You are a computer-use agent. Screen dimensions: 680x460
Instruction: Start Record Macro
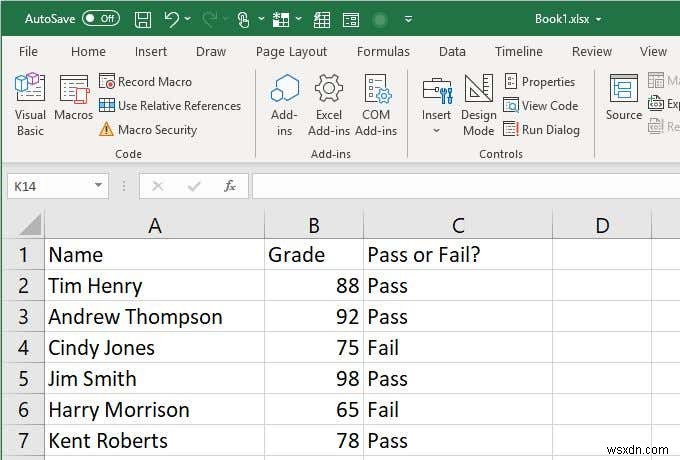tap(146, 82)
